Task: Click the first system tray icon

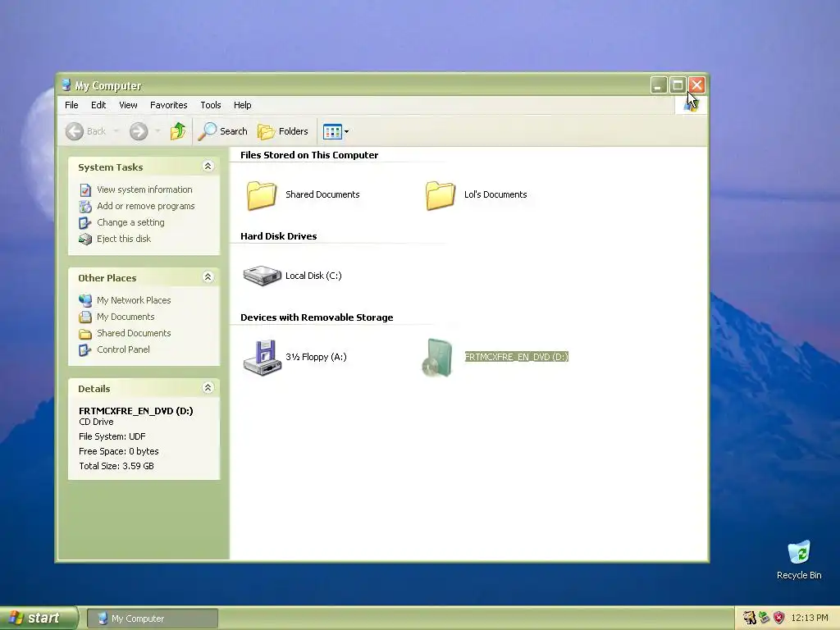Action: [x=750, y=619]
